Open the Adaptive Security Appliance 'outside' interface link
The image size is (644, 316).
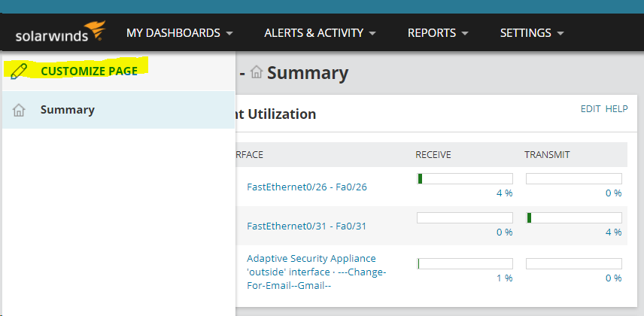point(316,272)
